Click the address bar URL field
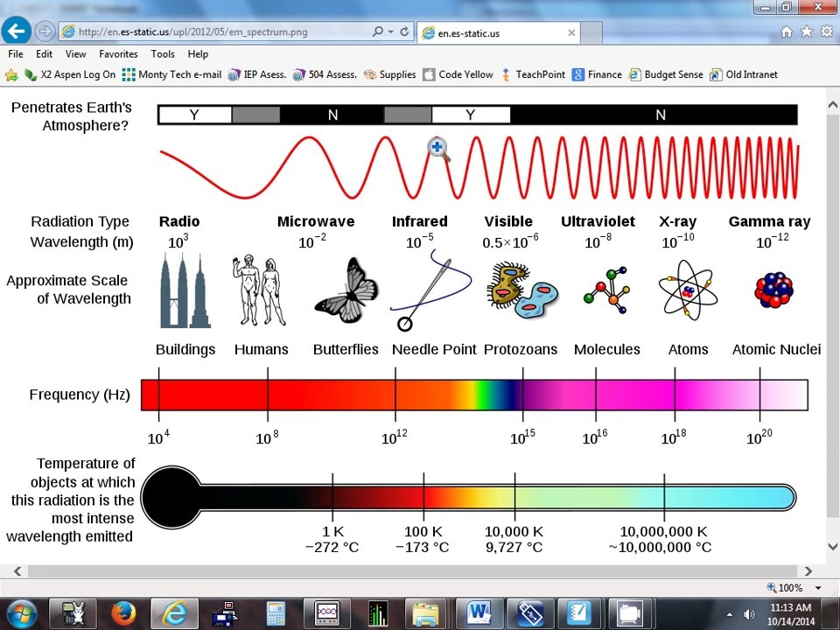This screenshot has height=630, width=840. tap(214, 31)
